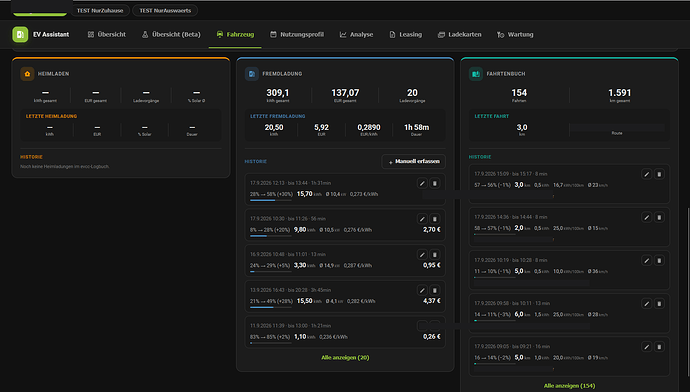Edit the 17.9.2026 10:19 trip entry
This screenshot has height=392, width=690.
(x=646, y=260)
